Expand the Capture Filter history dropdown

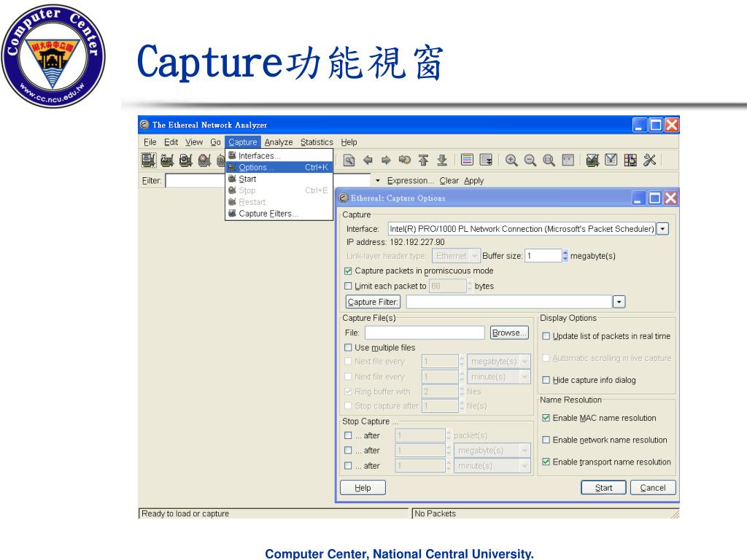(x=619, y=302)
